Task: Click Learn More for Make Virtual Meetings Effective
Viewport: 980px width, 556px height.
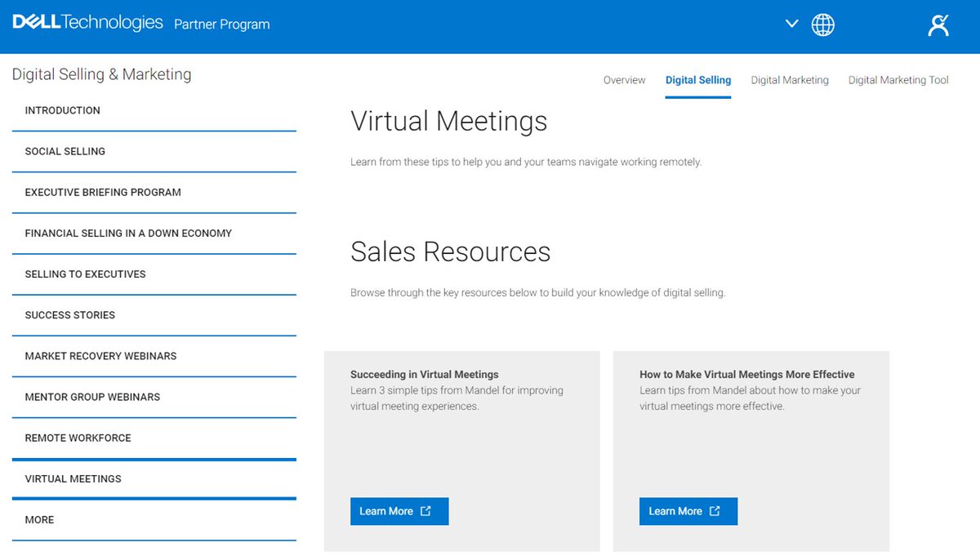Action: coord(688,511)
